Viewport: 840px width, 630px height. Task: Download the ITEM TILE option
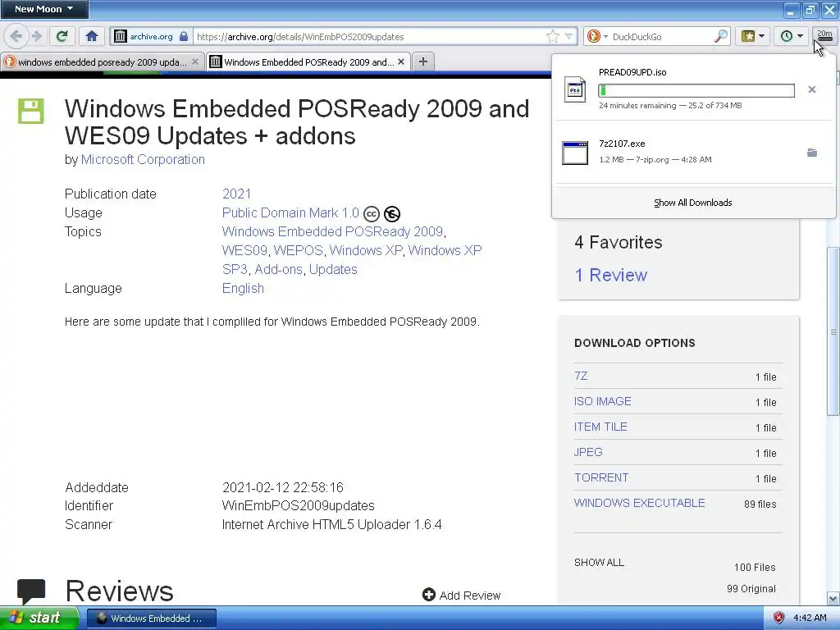600,427
